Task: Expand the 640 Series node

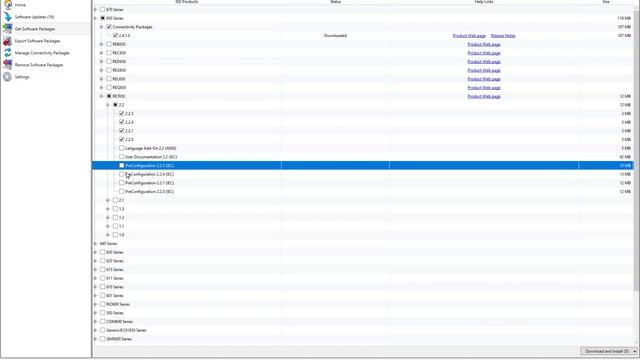Action: (96, 244)
